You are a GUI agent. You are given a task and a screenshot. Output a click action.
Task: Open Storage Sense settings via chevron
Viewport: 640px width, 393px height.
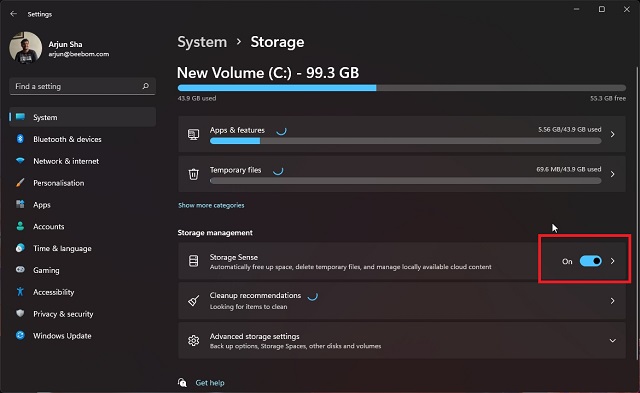point(612,261)
